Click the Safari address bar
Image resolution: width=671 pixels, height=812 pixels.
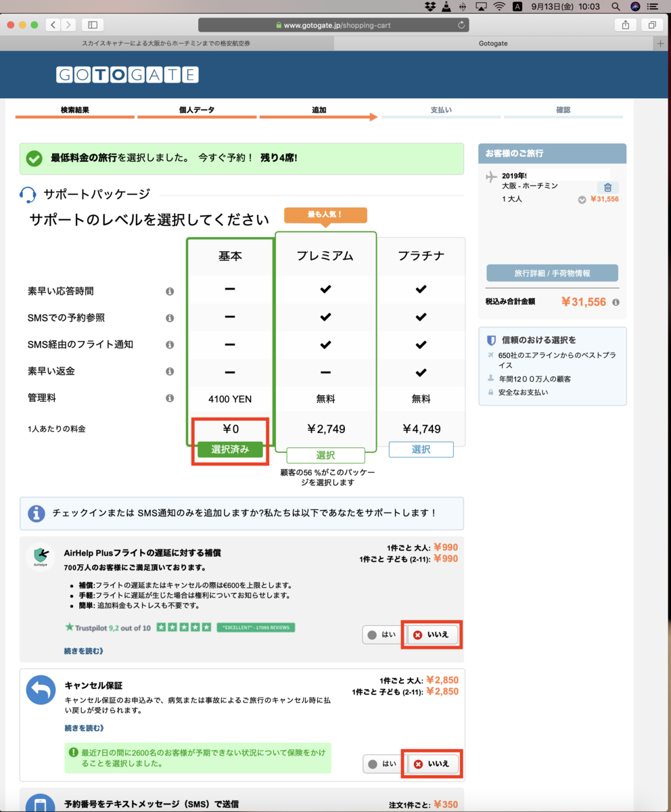333,25
